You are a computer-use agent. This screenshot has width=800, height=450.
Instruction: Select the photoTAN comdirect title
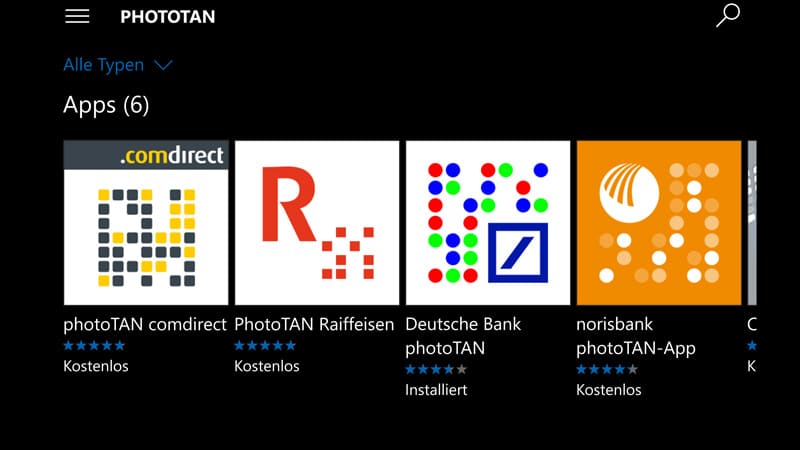click(145, 324)
